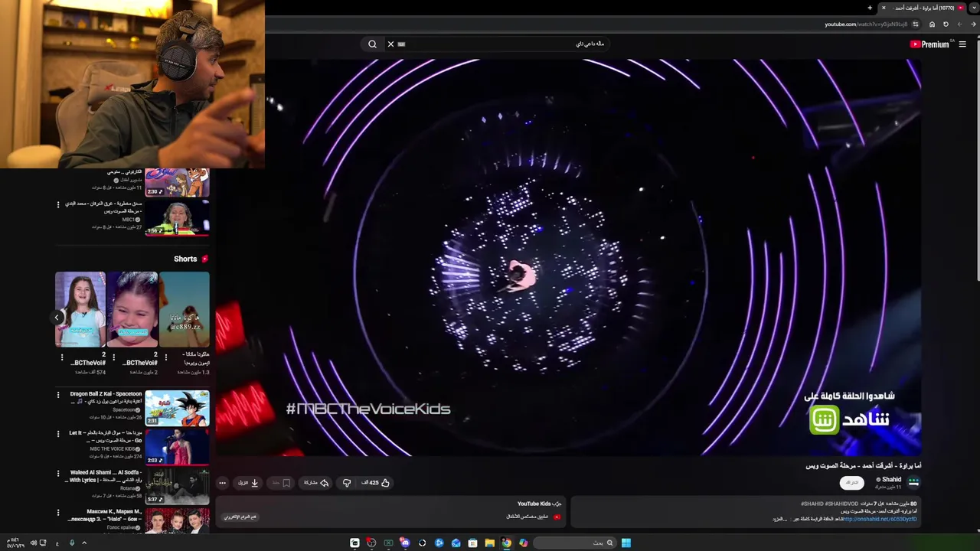Open the onshahid.net link in description

880,519
